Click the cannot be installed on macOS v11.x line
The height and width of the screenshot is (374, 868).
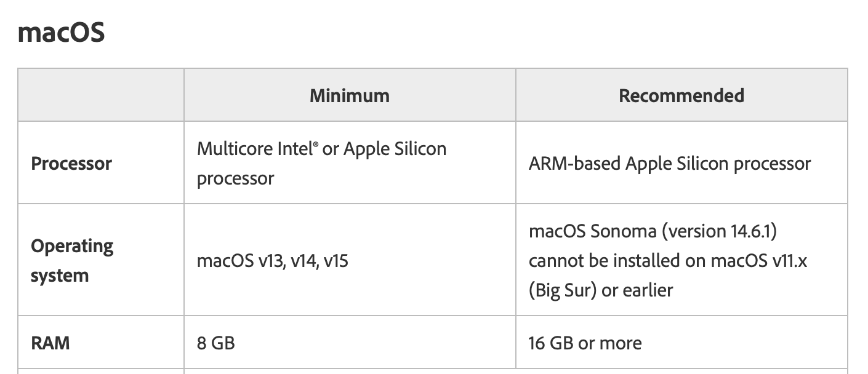coord(667,261)
